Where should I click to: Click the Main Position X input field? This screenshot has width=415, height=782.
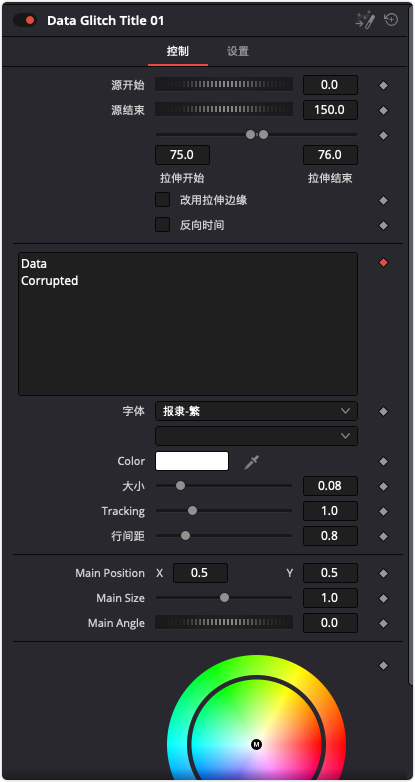pos(201,573)
